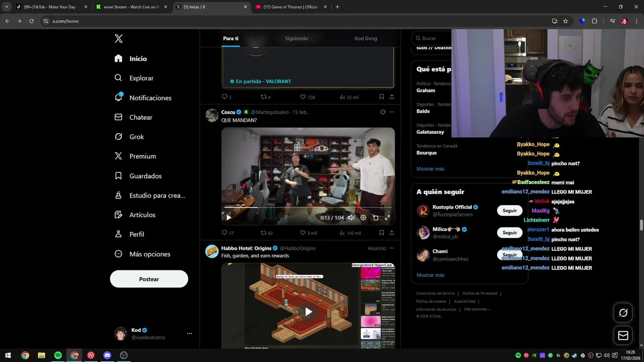Open Estudio para creadores item
644x362 pixels.
click(150, 195)
